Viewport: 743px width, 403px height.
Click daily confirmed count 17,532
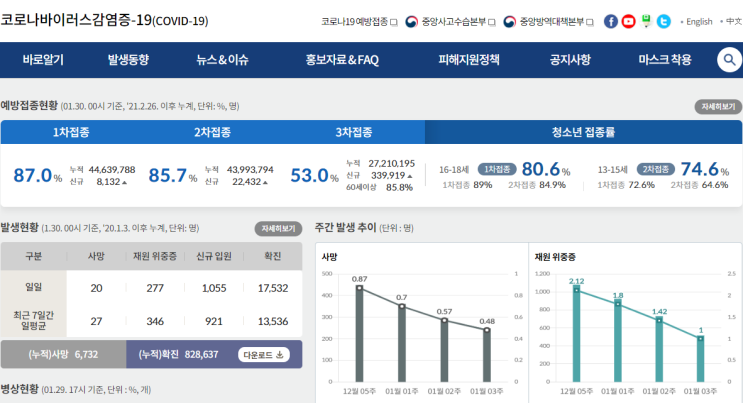click(x=272, y=288)
